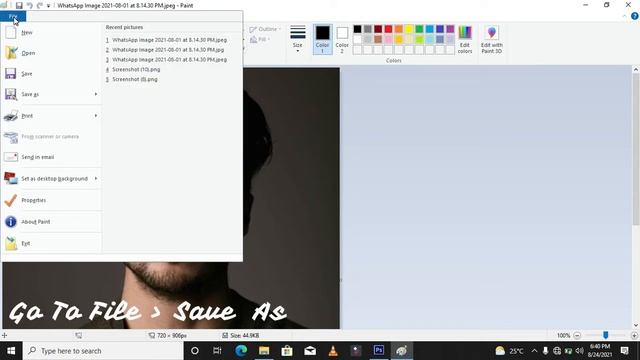Pick the purple palette swatch

point(450,29)
